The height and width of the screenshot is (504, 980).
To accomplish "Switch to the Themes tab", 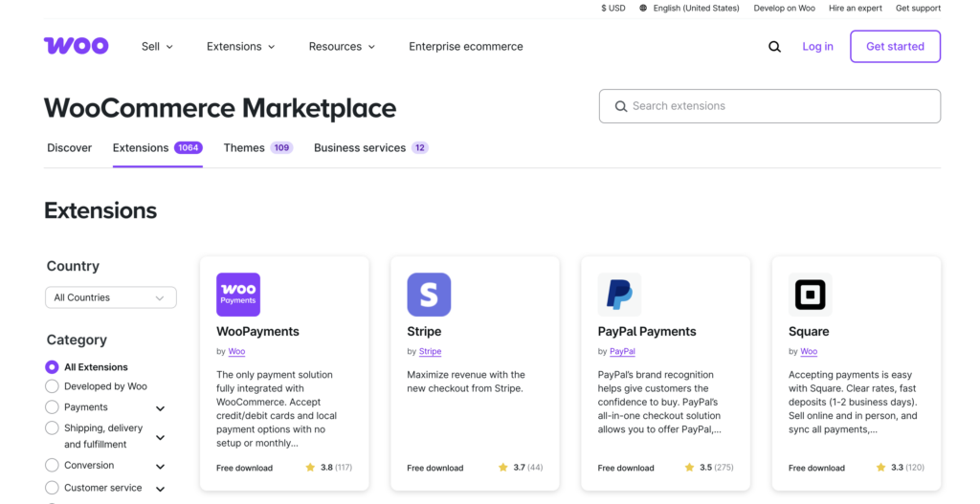I will [x=256, y=148].
